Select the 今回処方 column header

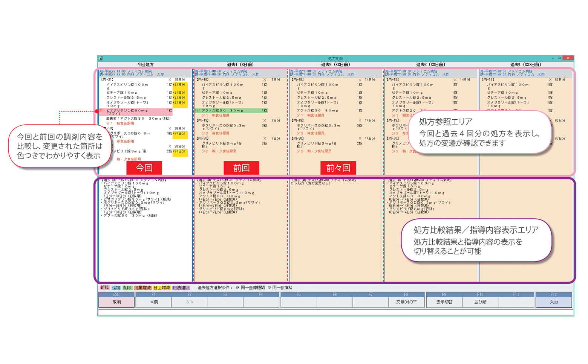(x=145, y=65)
